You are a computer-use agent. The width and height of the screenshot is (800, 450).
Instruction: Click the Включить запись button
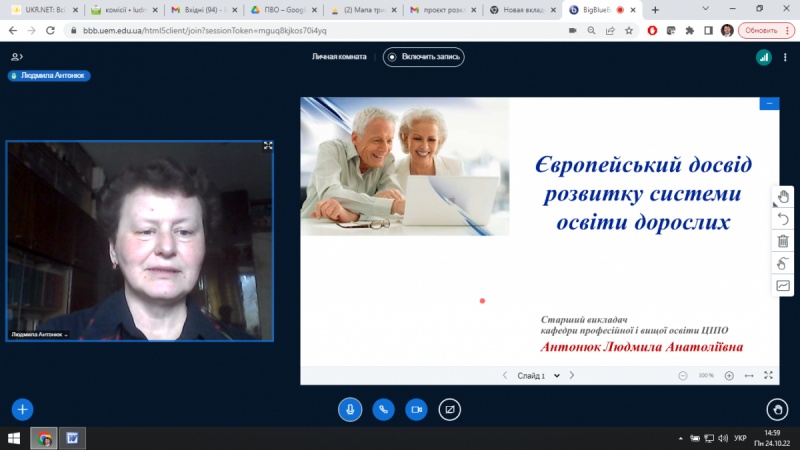pyautogui.click(x=424, y=57)
